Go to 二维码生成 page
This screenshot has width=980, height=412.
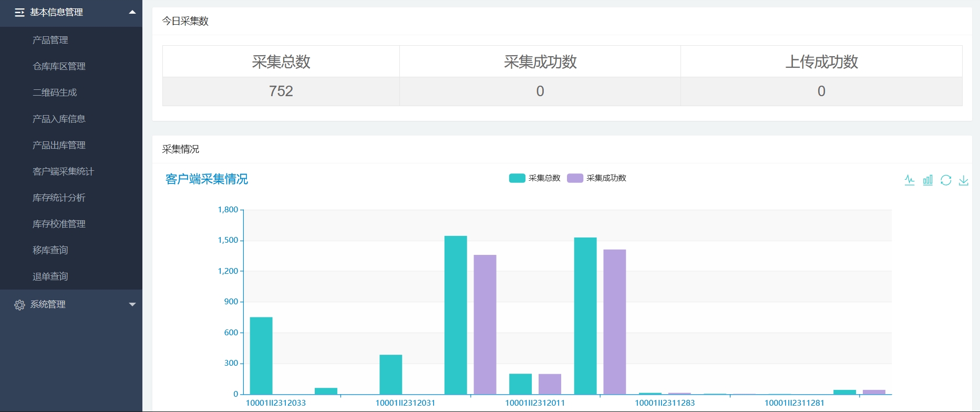(55, 92)
